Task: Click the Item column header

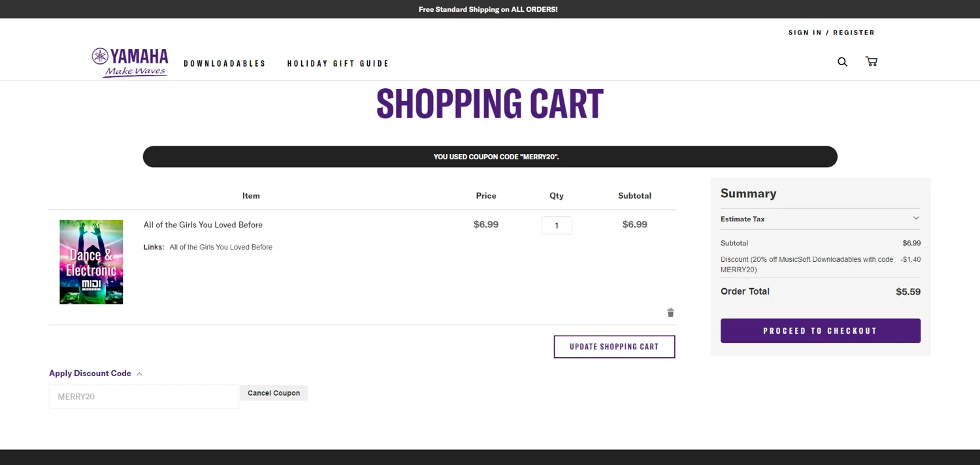Action: pyautogui.click(x=251, y=195)
